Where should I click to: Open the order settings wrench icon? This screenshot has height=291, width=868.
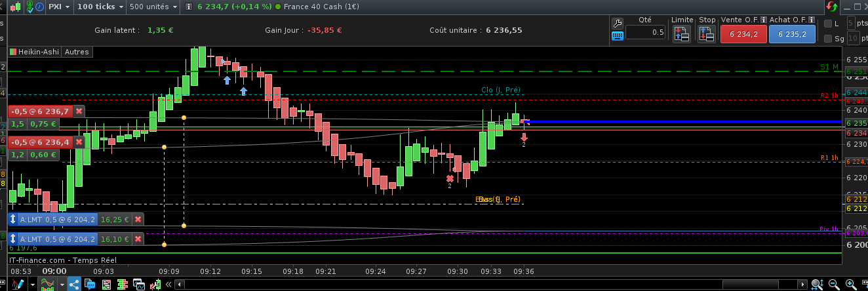coord(617,23)
